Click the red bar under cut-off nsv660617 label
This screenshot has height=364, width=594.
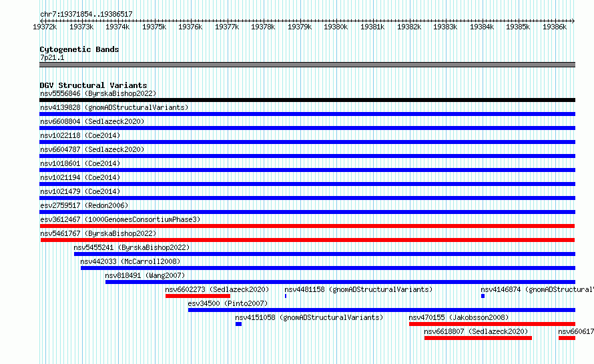[567, 338]
